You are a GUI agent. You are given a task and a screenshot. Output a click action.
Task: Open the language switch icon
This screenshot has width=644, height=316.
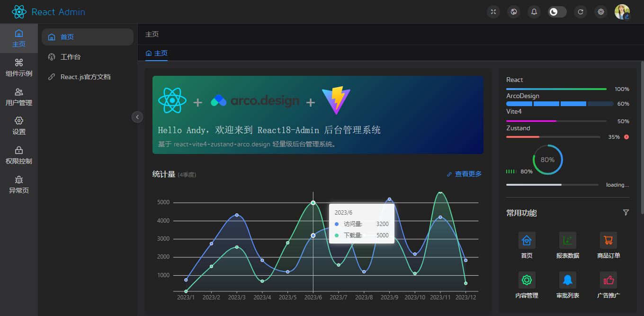(x=513, y=11)
